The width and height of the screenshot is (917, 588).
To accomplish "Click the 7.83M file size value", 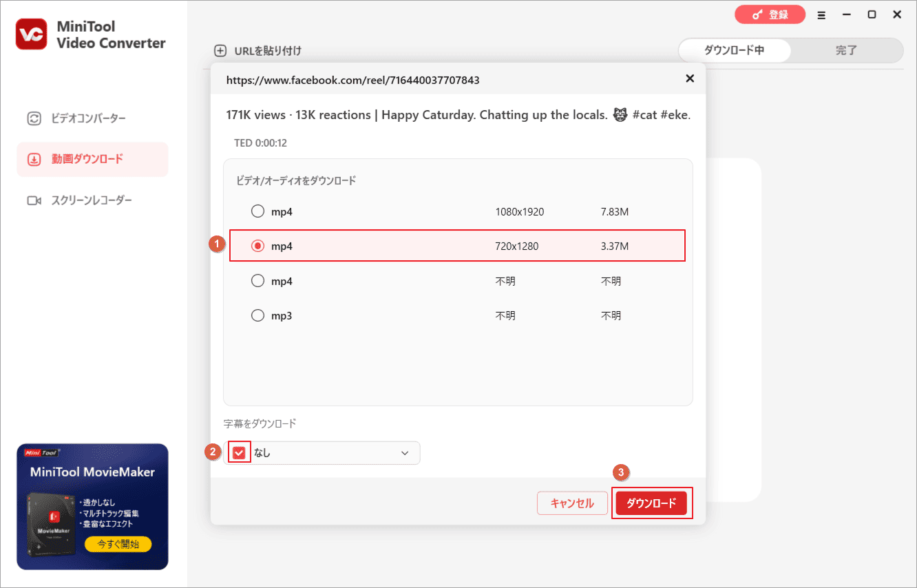I will click(615, 211).
